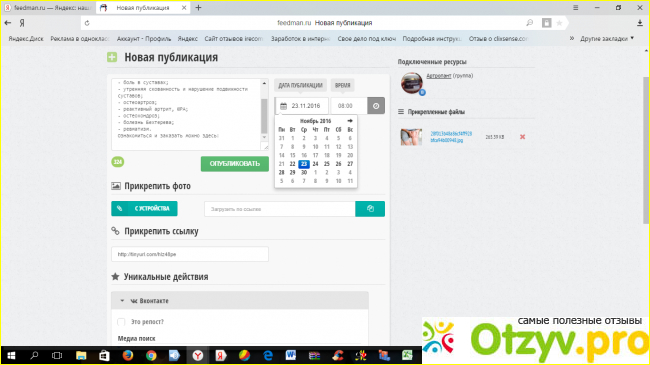This screenshot has width=650, height=365.
Task: Click the clock icon beside the time field
Action: click(376, 106)
